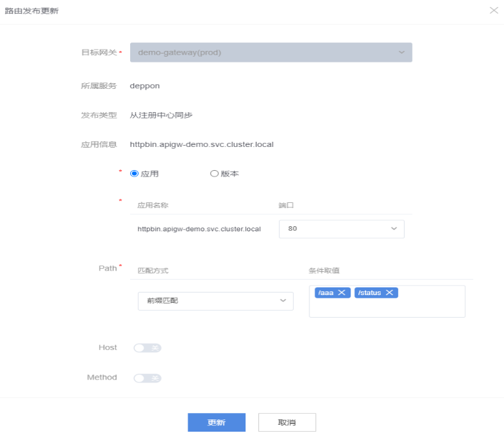Viewport: 504px width, 442px height.
Task: Select the 应用 radio button
Action: coord(134,173)
